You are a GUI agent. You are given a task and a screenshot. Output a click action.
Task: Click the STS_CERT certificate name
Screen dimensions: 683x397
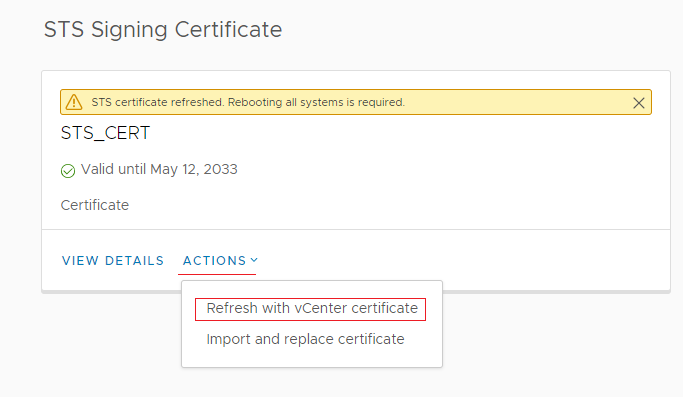[105, 133]
